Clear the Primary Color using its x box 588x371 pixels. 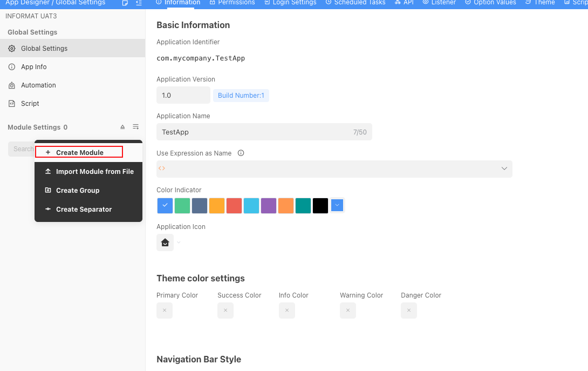165,311
